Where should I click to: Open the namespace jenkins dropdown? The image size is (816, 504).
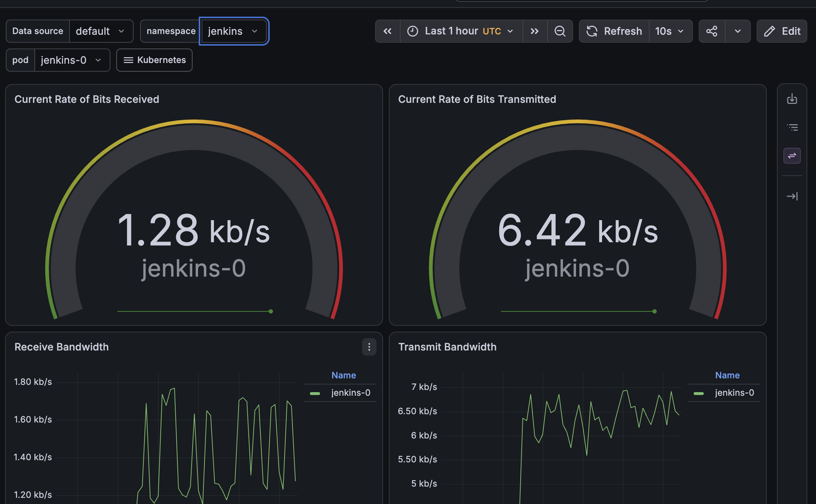234,31
